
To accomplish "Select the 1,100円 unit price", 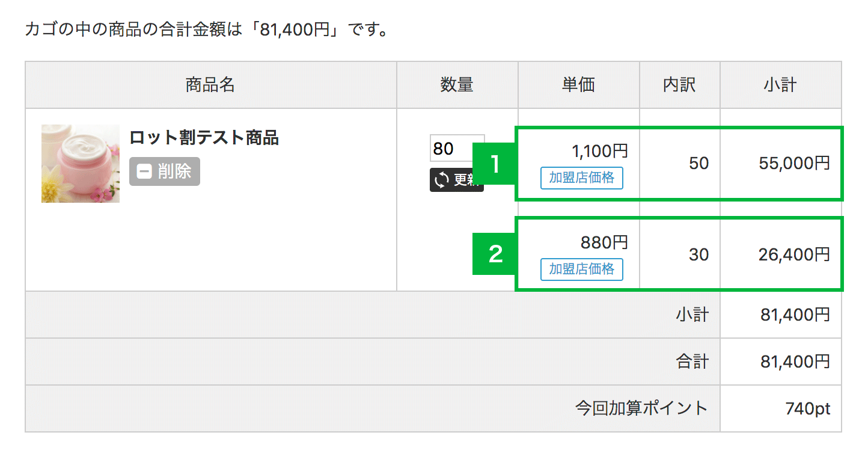I will 600,151.
